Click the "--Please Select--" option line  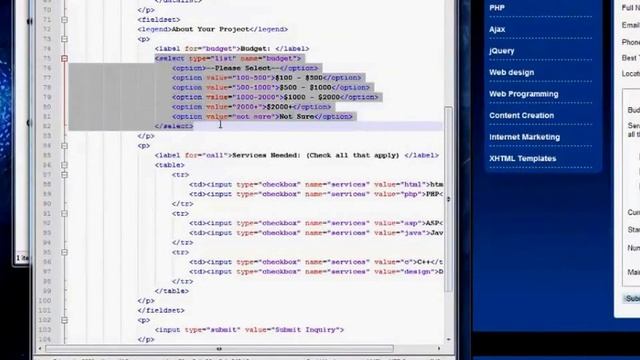click(x=245, y=68)
